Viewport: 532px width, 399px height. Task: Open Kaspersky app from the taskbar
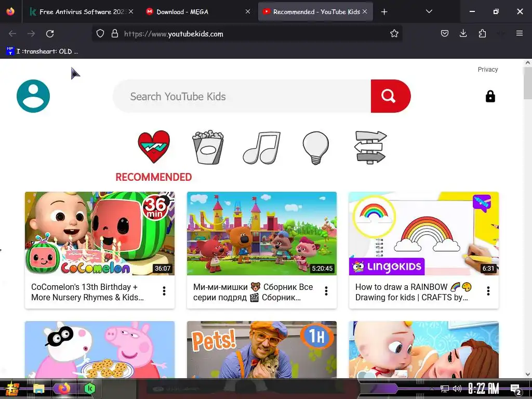89,389
